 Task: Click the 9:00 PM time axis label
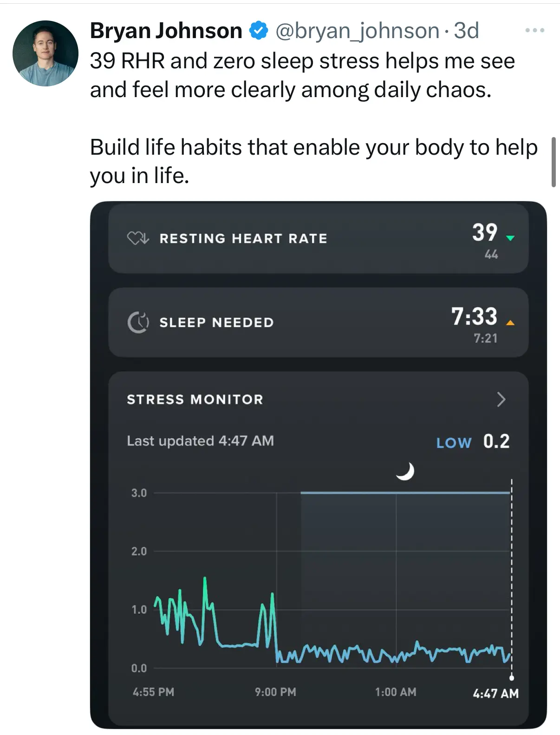(x=275, y=692)
